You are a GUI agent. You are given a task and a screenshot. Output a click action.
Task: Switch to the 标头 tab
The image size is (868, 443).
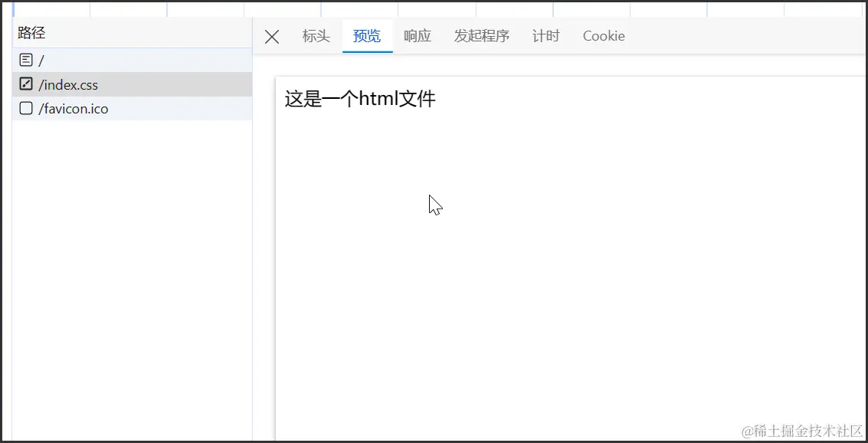coord(316,36)
